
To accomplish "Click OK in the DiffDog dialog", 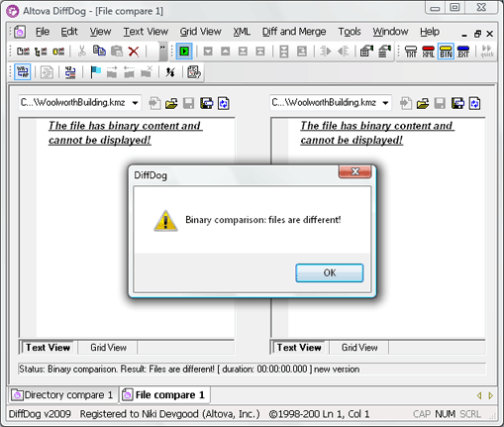I will 330,272.
